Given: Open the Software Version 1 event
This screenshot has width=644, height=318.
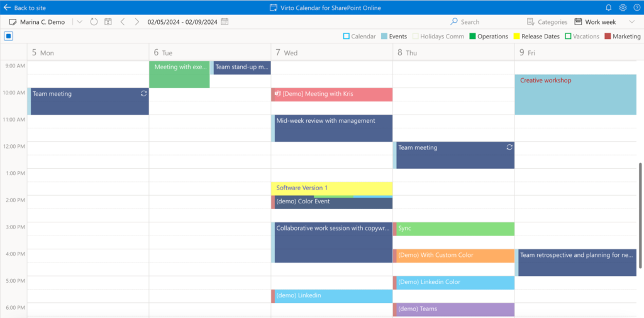Looking at the screenshot, I should click(332, 188).
